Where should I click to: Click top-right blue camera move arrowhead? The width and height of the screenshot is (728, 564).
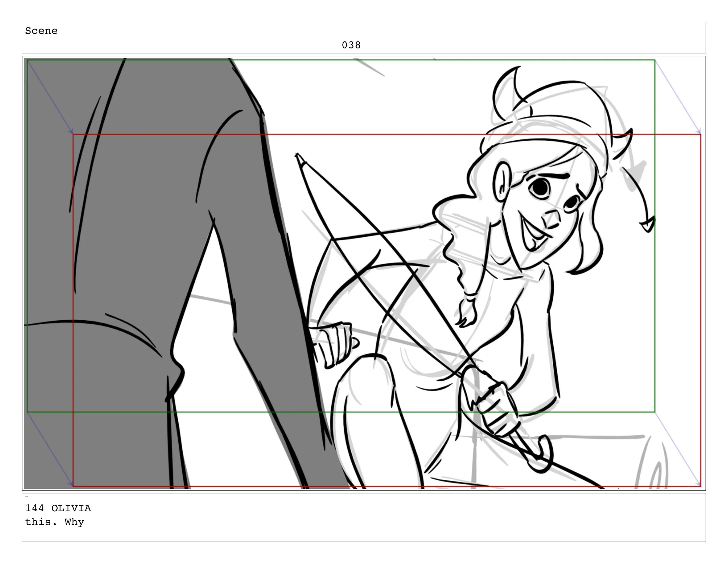coord(699,132)
